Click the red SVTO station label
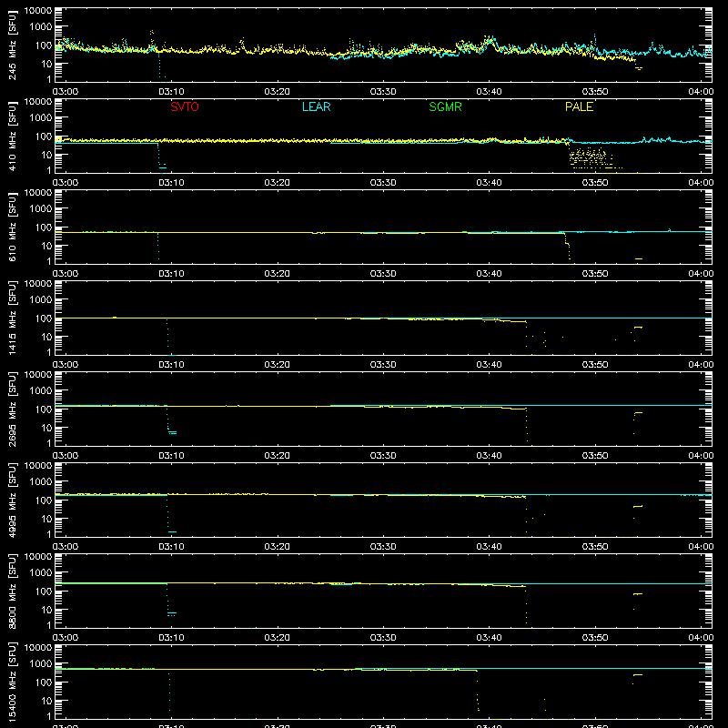The height and width of the screenshot is (728, 728). (x=185, y=106)
